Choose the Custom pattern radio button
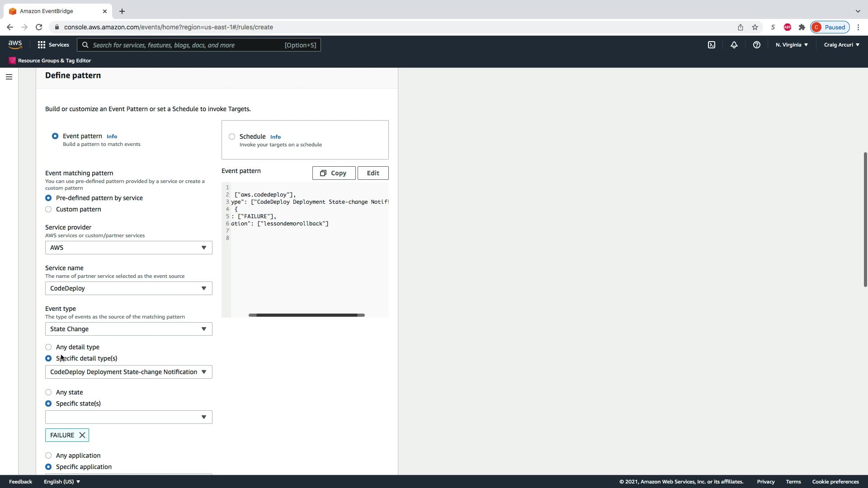Viewport: 868px width, 488px height. click(x=48, y=209)
